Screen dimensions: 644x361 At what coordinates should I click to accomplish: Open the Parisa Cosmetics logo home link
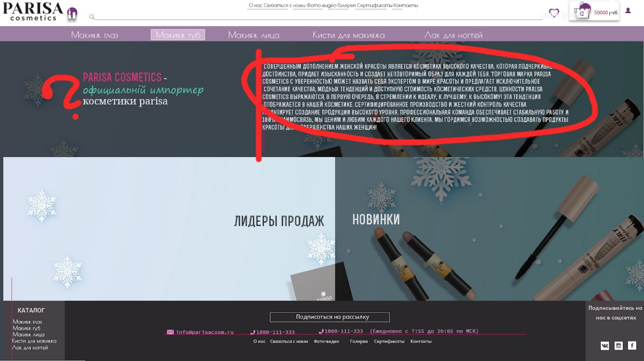(x=33, y=12)
